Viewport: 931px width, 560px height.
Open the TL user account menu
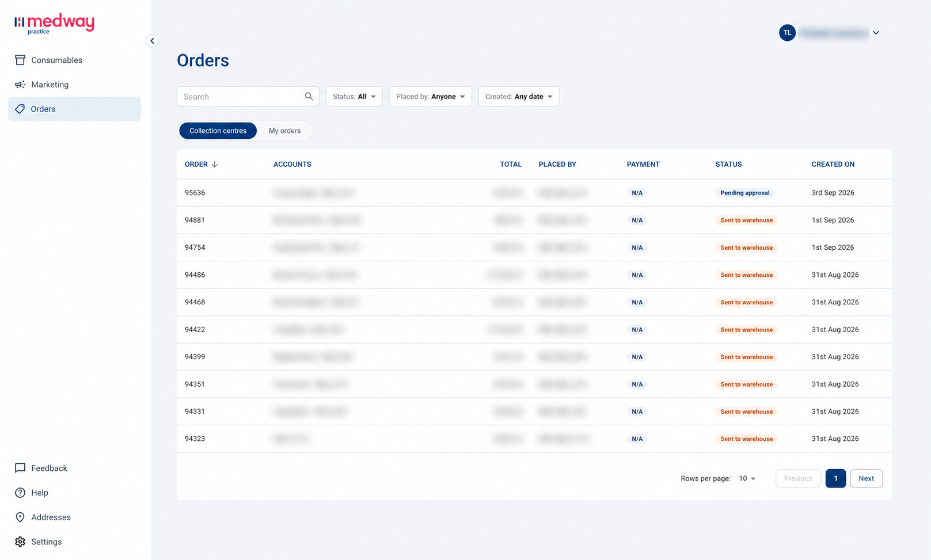coord(829,33)
